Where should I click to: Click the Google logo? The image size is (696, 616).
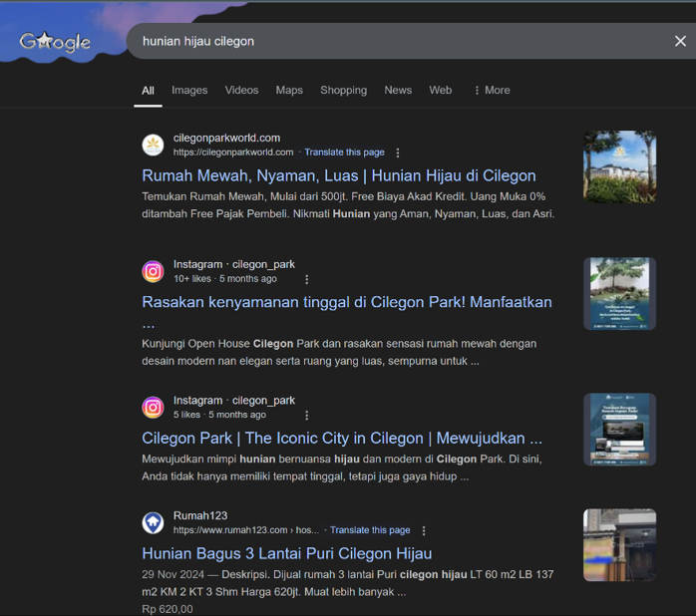pyautogui.click(x=55, y=42)
